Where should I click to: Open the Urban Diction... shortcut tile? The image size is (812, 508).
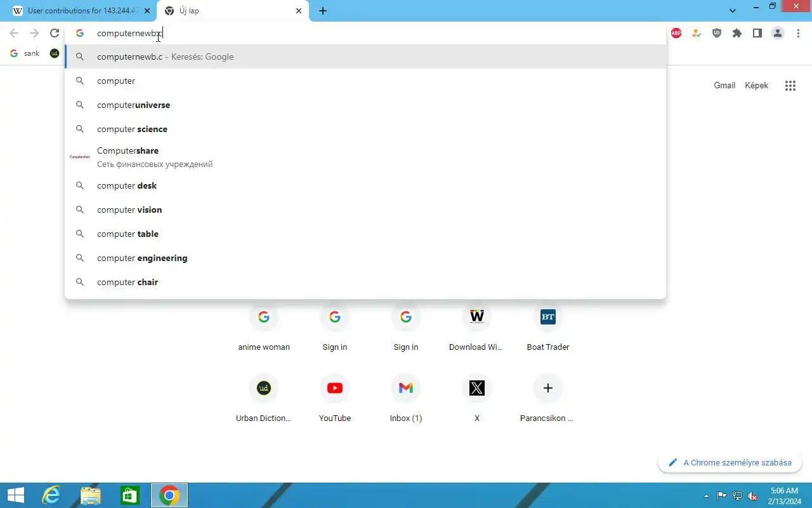264,399
